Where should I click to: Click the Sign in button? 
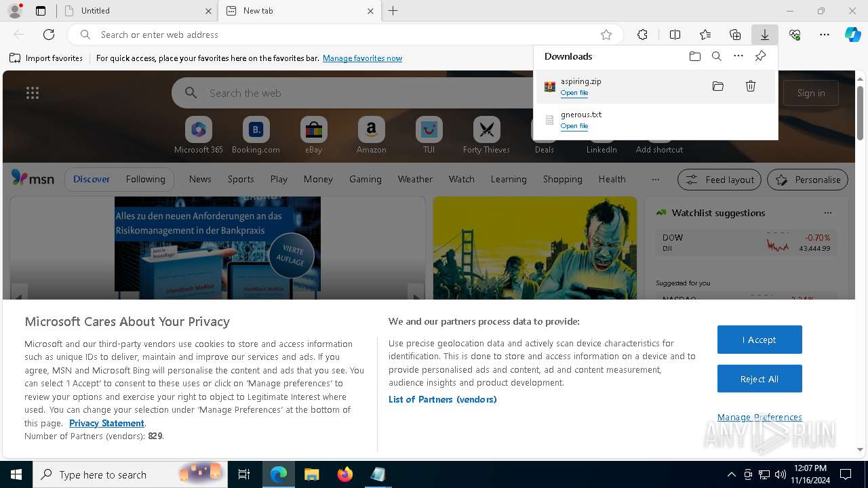click(x=811, y=93)
